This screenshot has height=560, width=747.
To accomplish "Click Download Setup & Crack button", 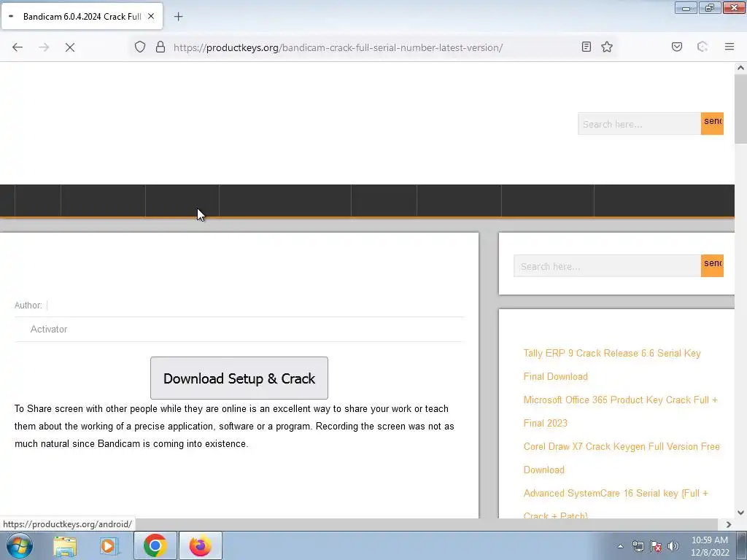I will (239, 378).
